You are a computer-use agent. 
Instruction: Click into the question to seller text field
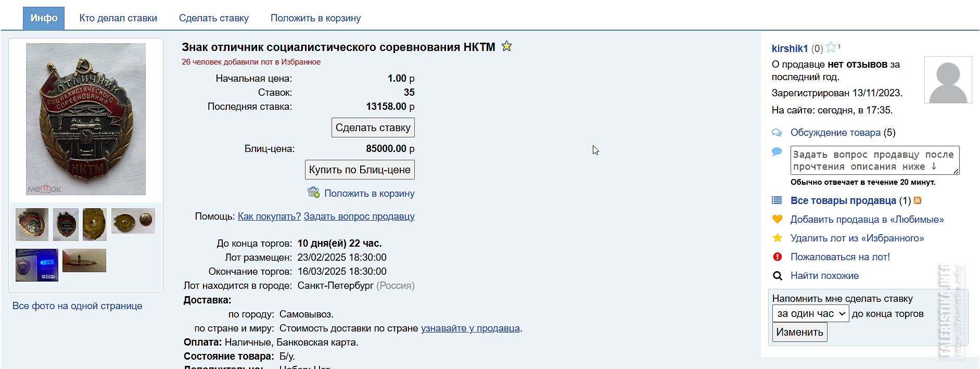pyautogui.click(x=874, y=160)
